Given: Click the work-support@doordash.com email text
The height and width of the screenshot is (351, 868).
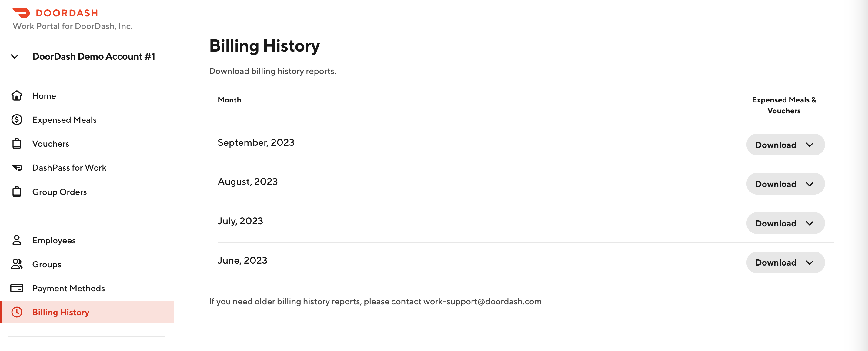Looking at the screenshot, I should 482,302.
